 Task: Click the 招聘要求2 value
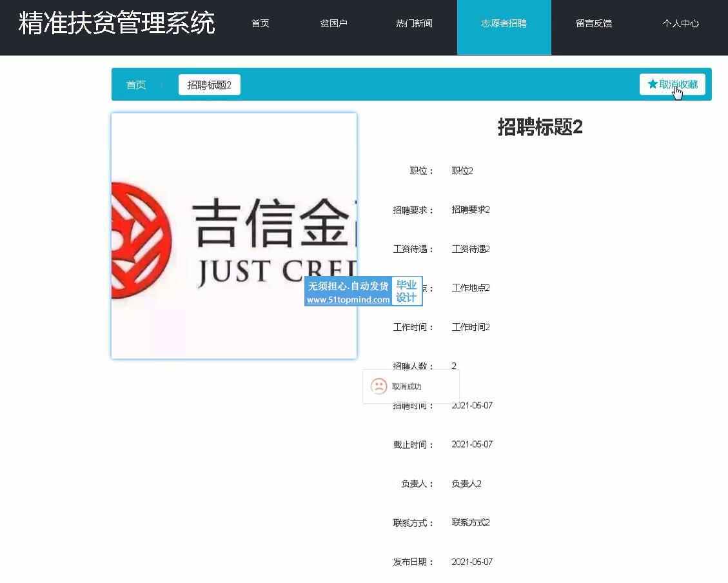tap(471, 210)
